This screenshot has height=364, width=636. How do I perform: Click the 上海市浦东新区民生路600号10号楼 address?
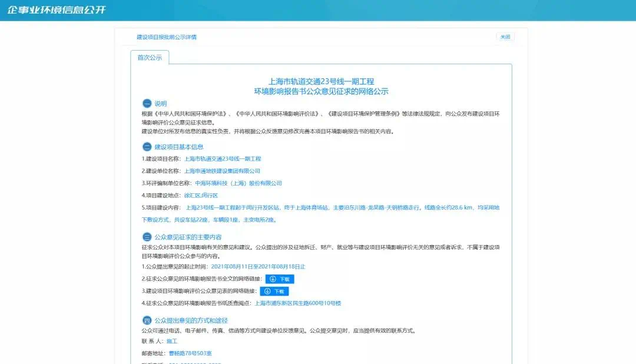[x=297, y=303]
